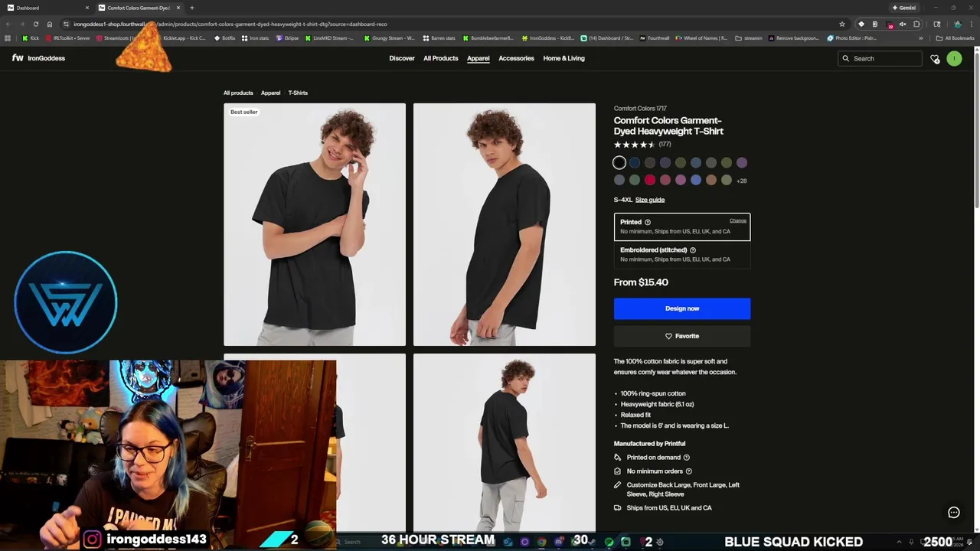Click the product Search field
This screenshot has height=551, width=980.
tap(880, 58)
